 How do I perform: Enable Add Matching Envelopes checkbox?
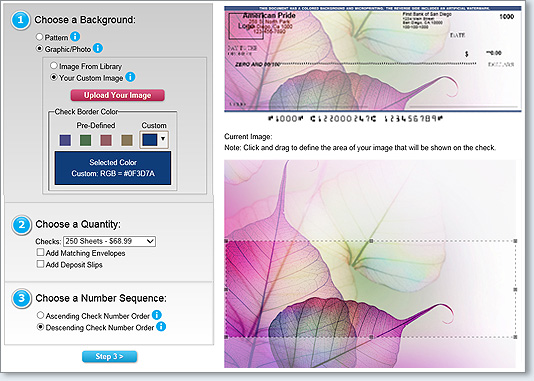point(40,252)
